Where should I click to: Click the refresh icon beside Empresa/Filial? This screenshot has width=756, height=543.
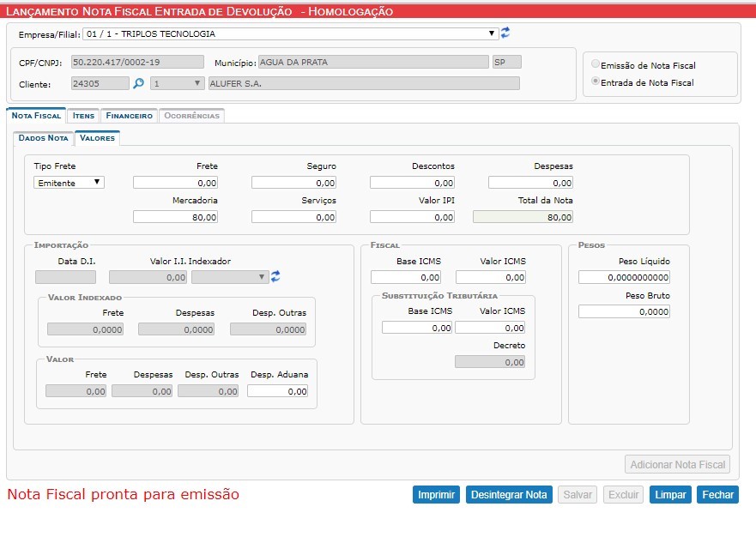pos(505,33)
